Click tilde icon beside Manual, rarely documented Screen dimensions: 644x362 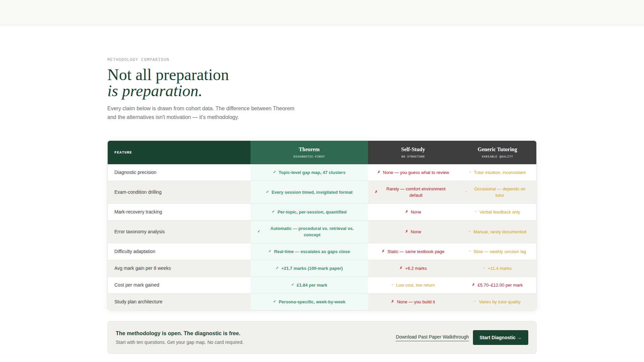tap(470, 232)
